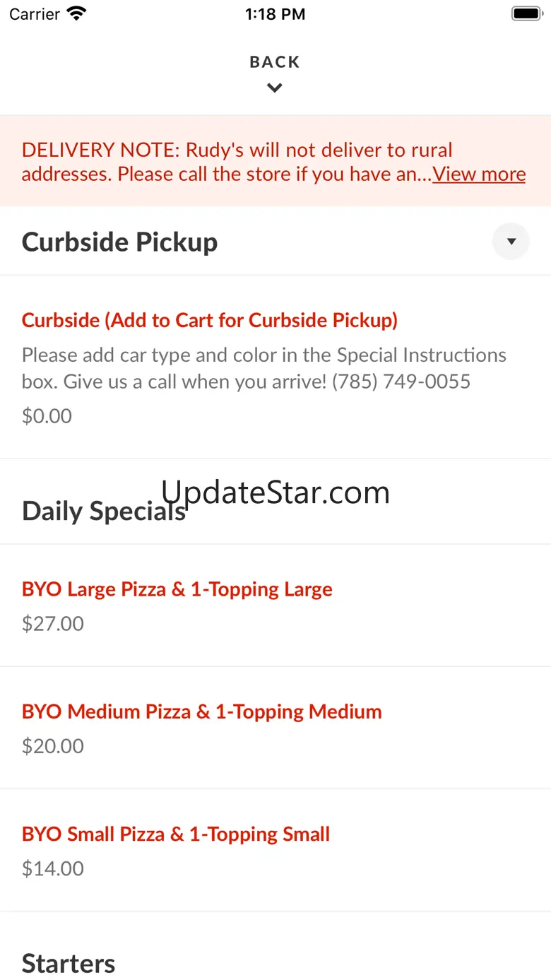Tap the down chevron below BACK
This screenshot has height=980, width=551.
click(275, 88)
